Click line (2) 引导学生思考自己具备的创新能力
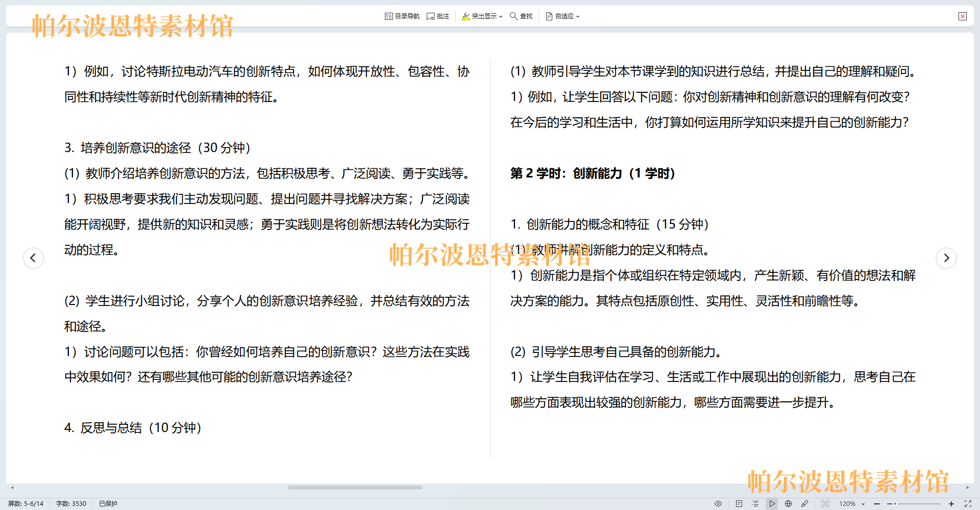 click(x=617, y=352)
